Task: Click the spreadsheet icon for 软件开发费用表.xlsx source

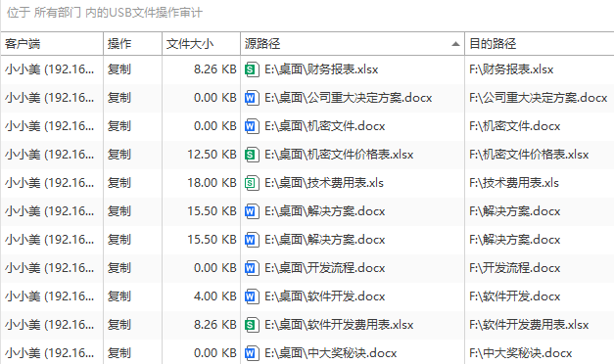Action: pos(252,325)
